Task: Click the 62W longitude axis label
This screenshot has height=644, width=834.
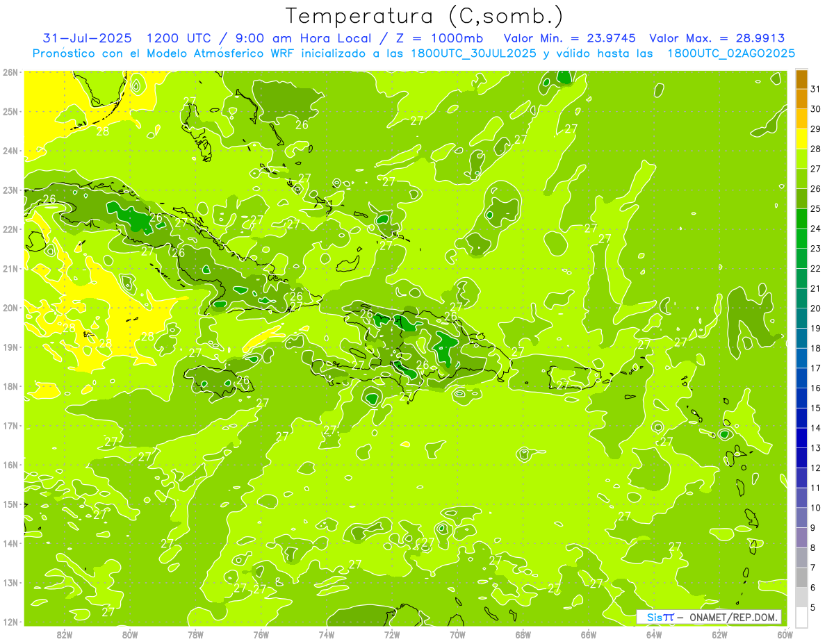Action: [x=720, y=634]
